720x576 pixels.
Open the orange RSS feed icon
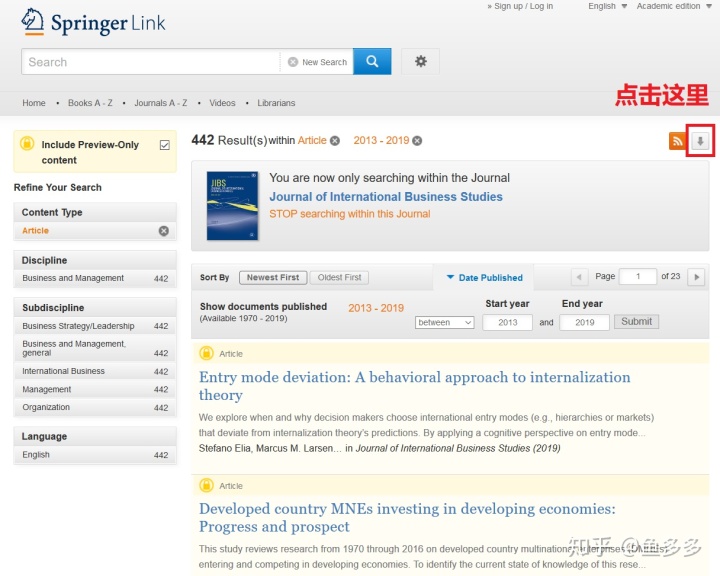point(677,141)
